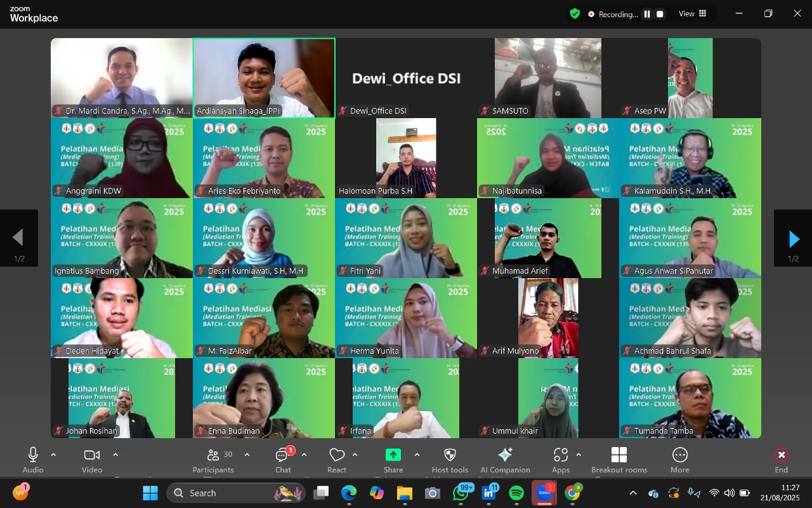Toggle camera with the Video button
This screenshot has width=812, height=508.
(x=92, y=460)
